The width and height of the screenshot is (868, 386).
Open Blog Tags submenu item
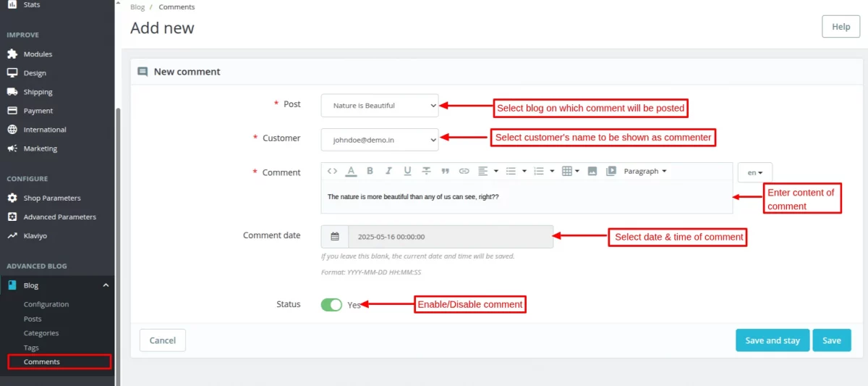(x=31, y=348)
